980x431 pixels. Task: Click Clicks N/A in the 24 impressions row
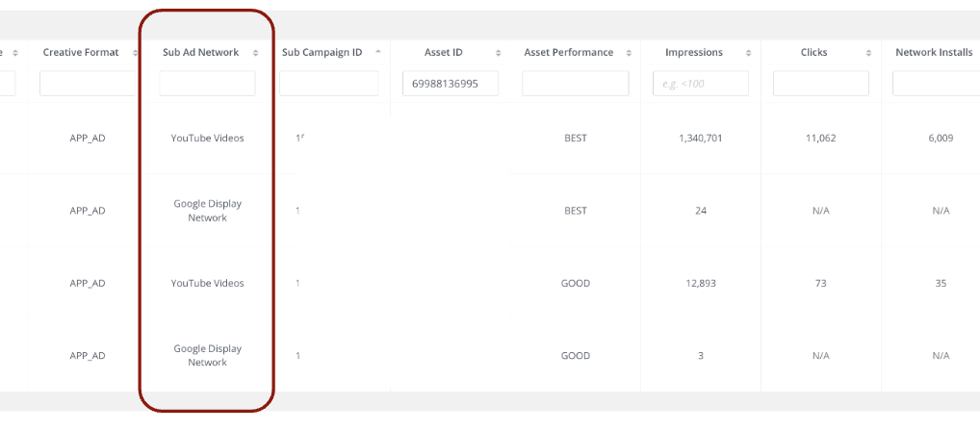tap(820, 211)
